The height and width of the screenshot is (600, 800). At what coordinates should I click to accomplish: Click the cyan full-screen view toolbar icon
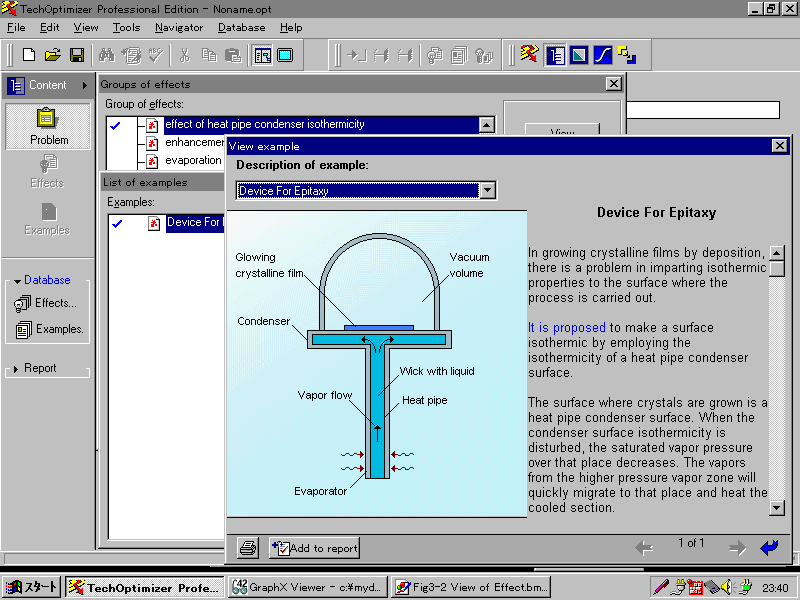pyautogui.click(x=285, y=55)
